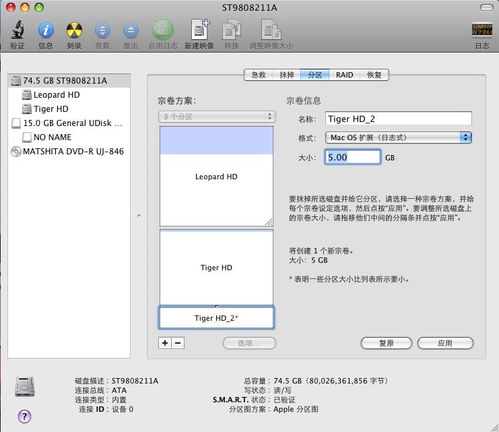Click the partition map text Apple 分区图
The width and height of the screenshot is (499, 432).
(x=296, y=409)
